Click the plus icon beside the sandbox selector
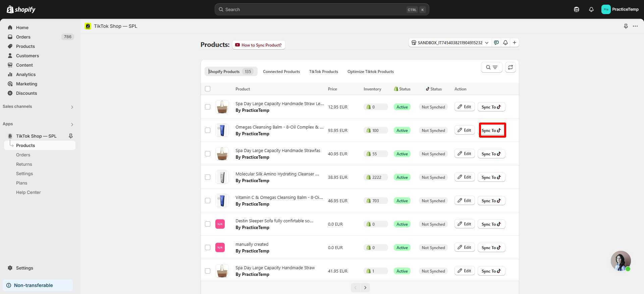This screenshot has width=644, height=294. [x=514, y=43]
